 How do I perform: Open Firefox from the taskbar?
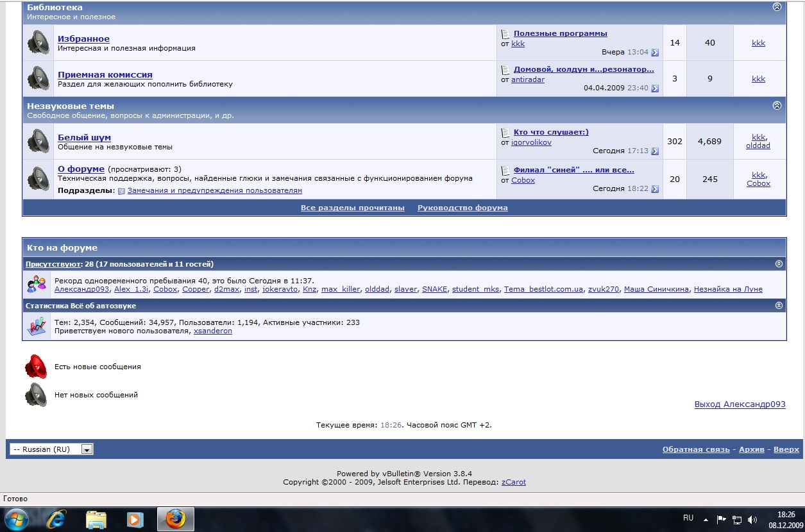[x=175, y=519]
